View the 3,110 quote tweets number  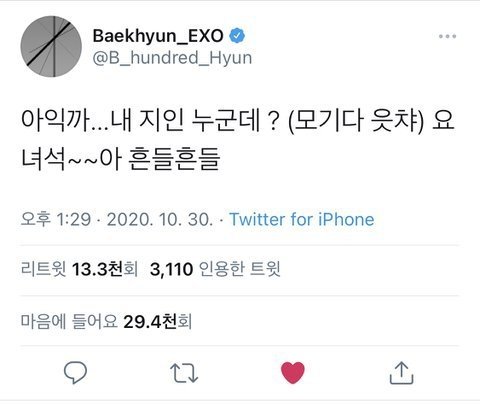point(171,269)
